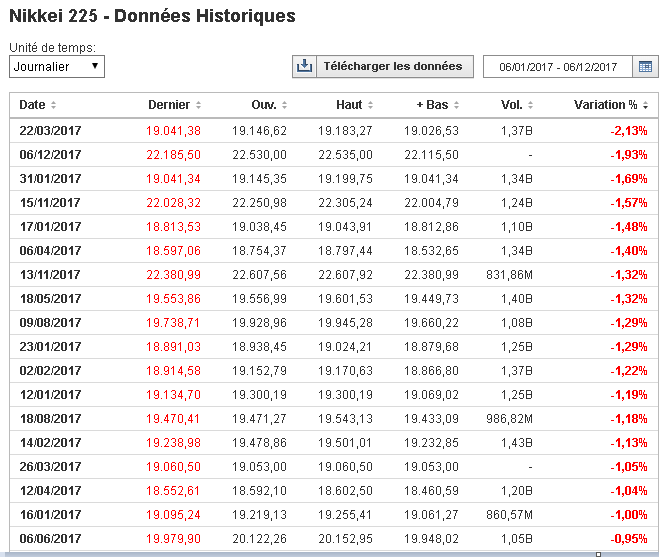659x557 pixels.
Task: Select the date cell 23/01/2017
Action: point(50,346)
